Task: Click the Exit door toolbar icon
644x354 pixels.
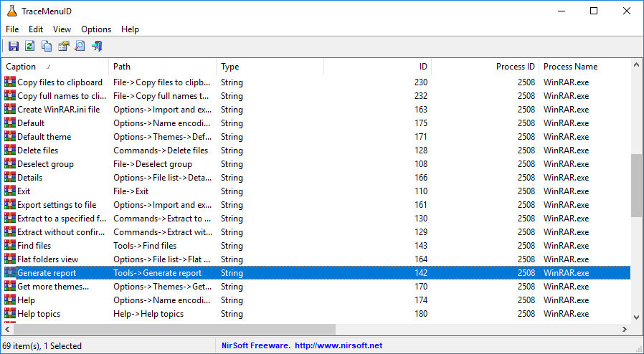Action: tap(97, 46)
